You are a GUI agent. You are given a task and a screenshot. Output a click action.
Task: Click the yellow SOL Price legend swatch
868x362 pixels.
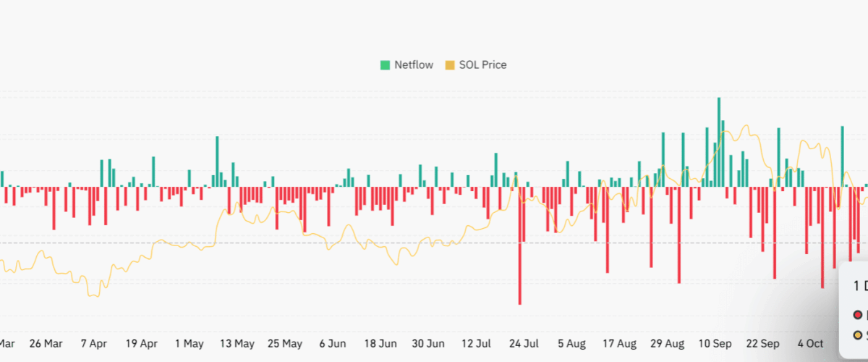(449, 65)
